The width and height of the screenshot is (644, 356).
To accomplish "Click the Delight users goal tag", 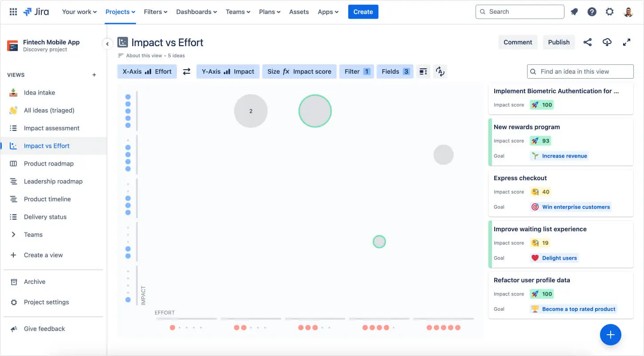I will click(x=554, y=258).
